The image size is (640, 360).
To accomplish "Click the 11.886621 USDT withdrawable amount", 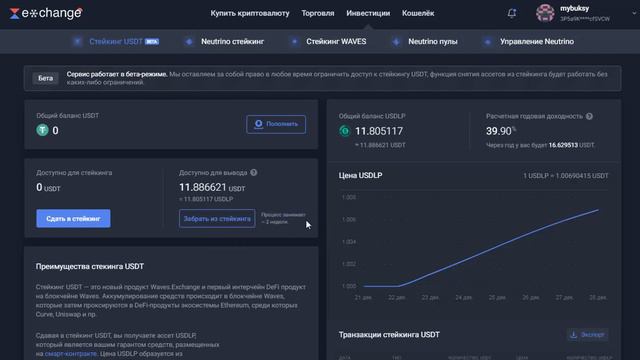I will point(212,187).
